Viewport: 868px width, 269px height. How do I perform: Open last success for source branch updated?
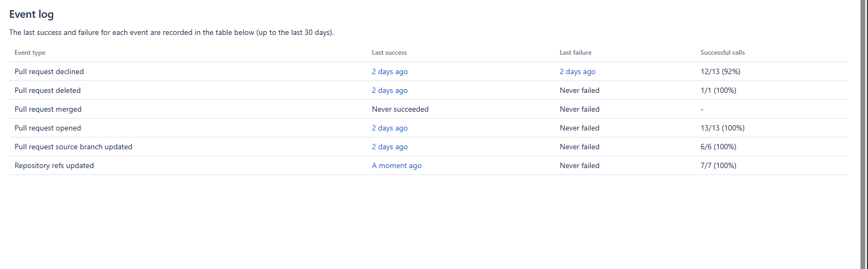[x=389, y=147]
